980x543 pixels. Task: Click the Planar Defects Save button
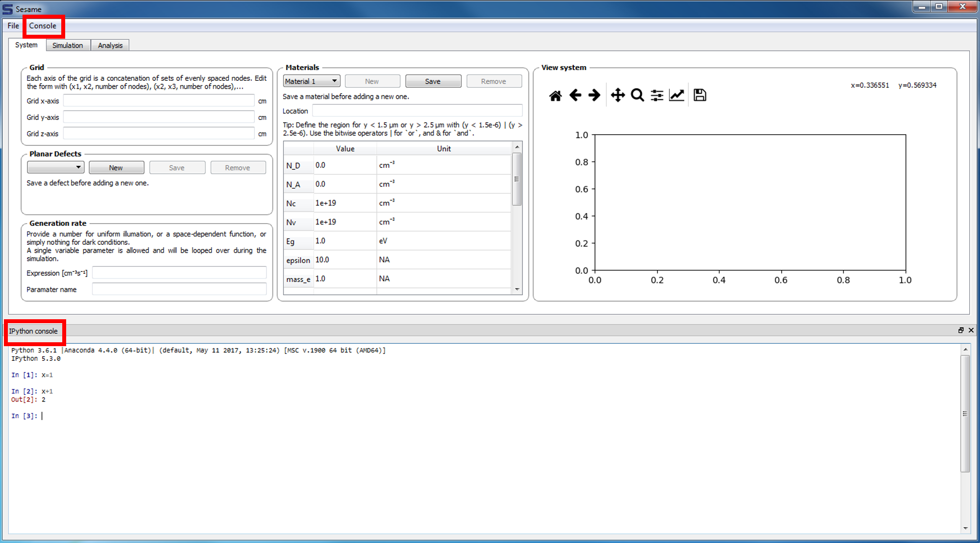coord(177,167)
